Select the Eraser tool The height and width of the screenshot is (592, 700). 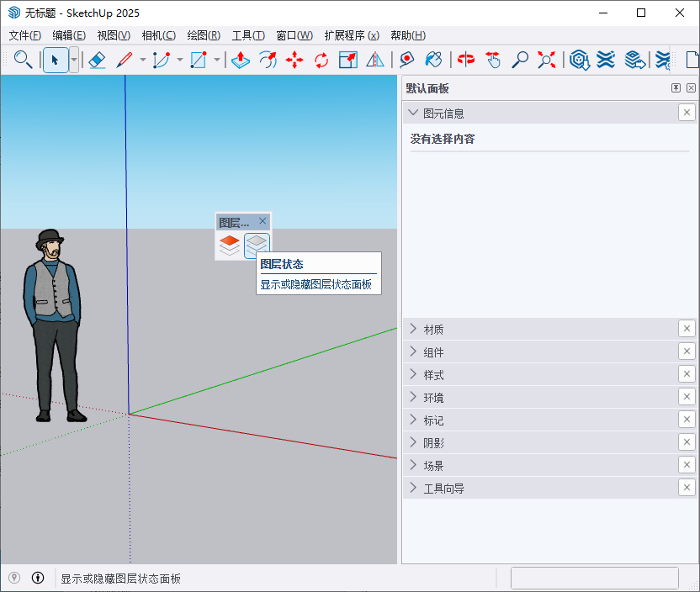pos(97,61)
